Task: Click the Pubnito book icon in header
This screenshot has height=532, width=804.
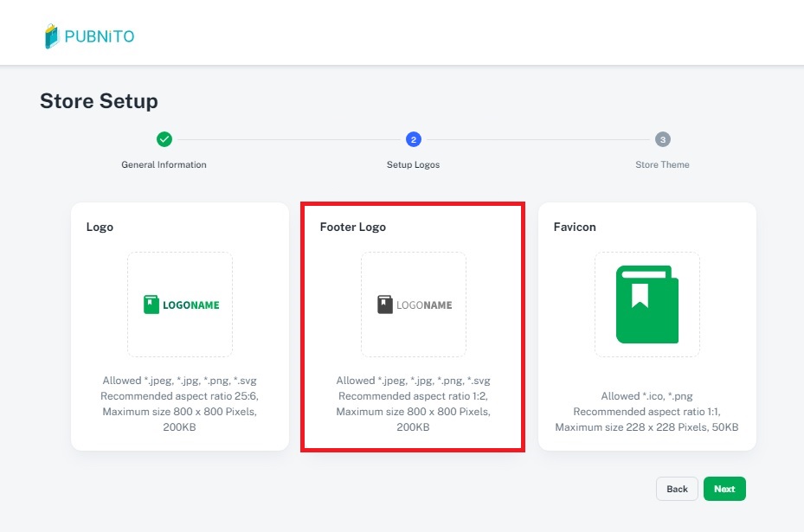Action: pos(52,36)
